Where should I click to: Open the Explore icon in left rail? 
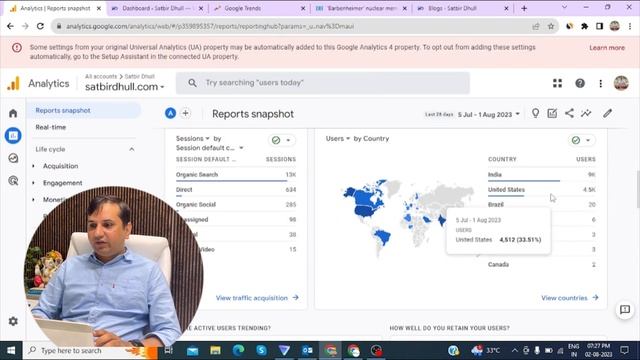point(13,158)
